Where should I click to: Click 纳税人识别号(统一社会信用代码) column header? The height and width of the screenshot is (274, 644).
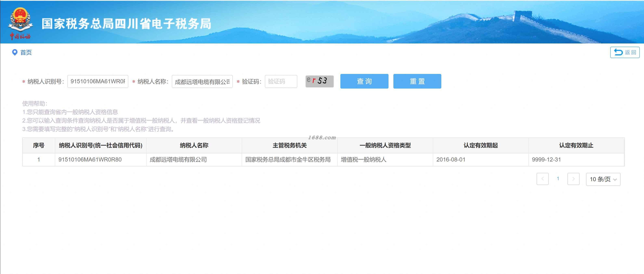tap(101, 145)
